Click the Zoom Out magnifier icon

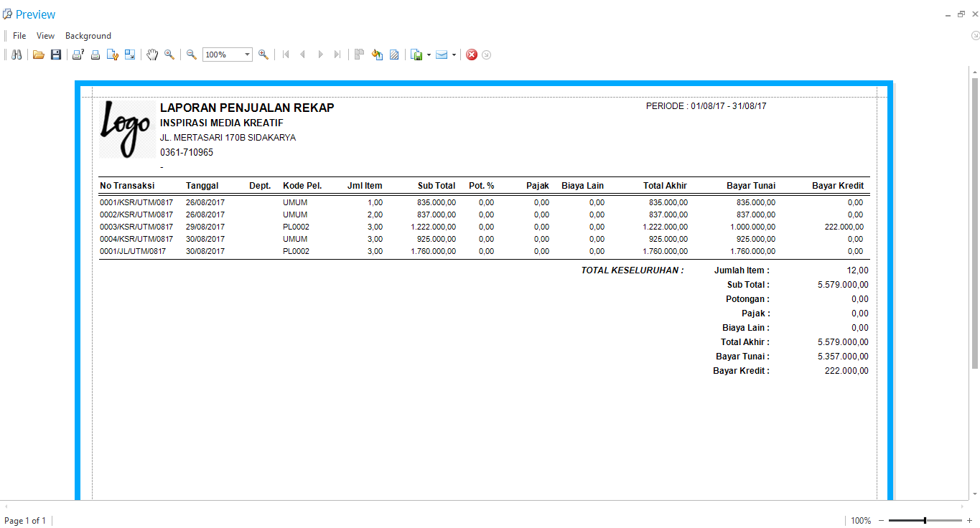coord(192,55)
